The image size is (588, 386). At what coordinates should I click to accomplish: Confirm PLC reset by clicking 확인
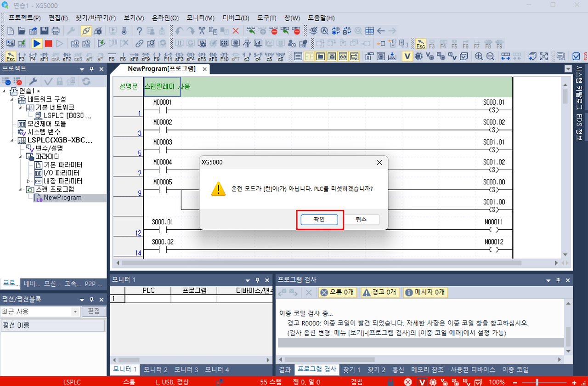tap(319, 220)
